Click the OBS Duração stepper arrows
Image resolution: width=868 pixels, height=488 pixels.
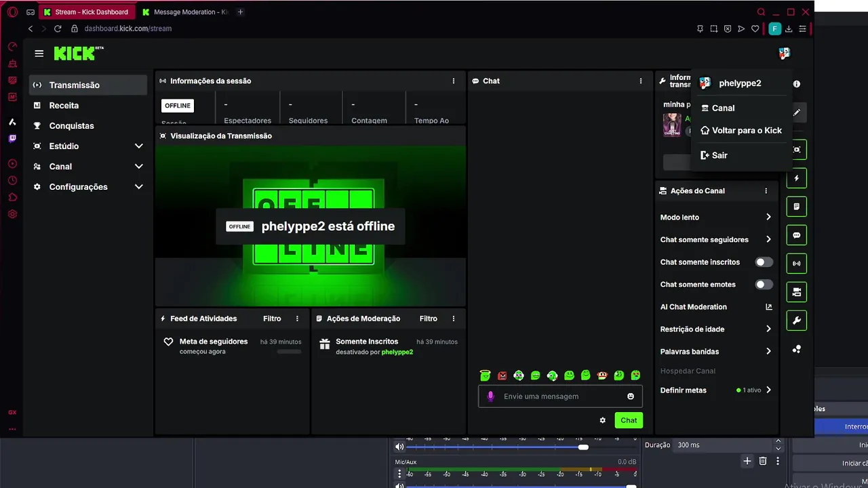[778, 445]
